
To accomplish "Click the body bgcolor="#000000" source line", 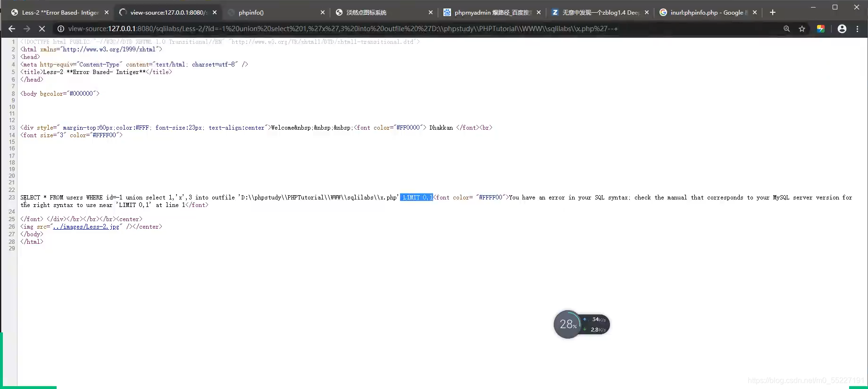I will 60,94.
